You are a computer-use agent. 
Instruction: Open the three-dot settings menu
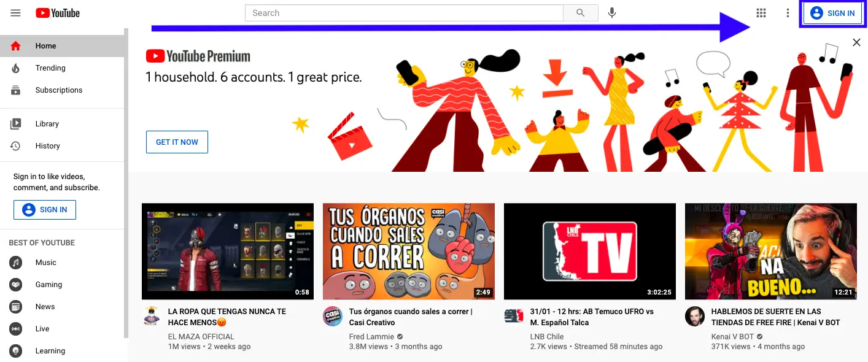[x=788, y=13]
